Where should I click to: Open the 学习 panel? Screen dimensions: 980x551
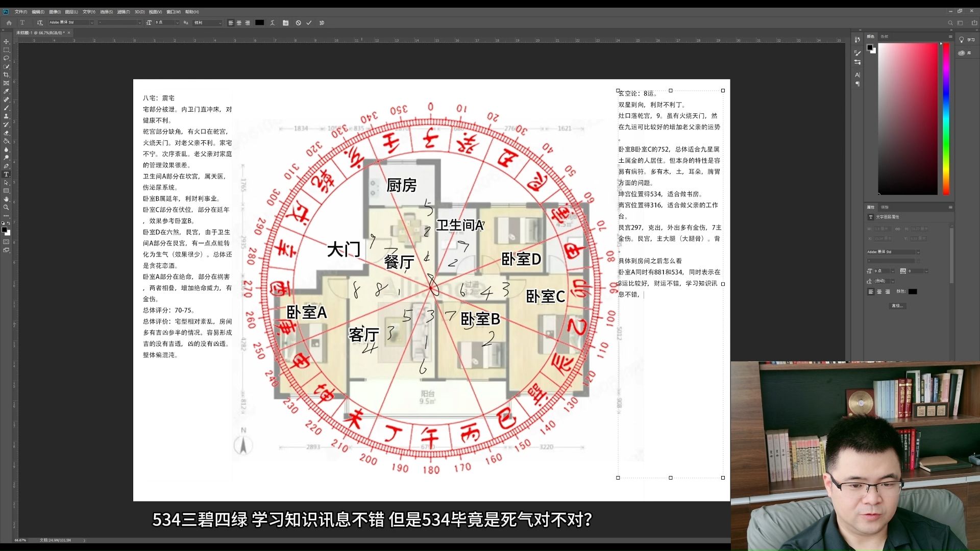click(967, 40)
